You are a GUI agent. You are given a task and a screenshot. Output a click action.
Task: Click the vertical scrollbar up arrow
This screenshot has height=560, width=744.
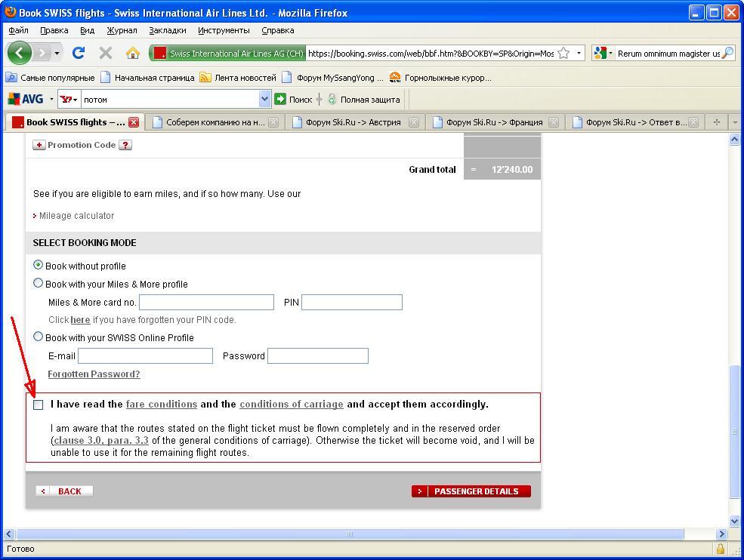734,140
